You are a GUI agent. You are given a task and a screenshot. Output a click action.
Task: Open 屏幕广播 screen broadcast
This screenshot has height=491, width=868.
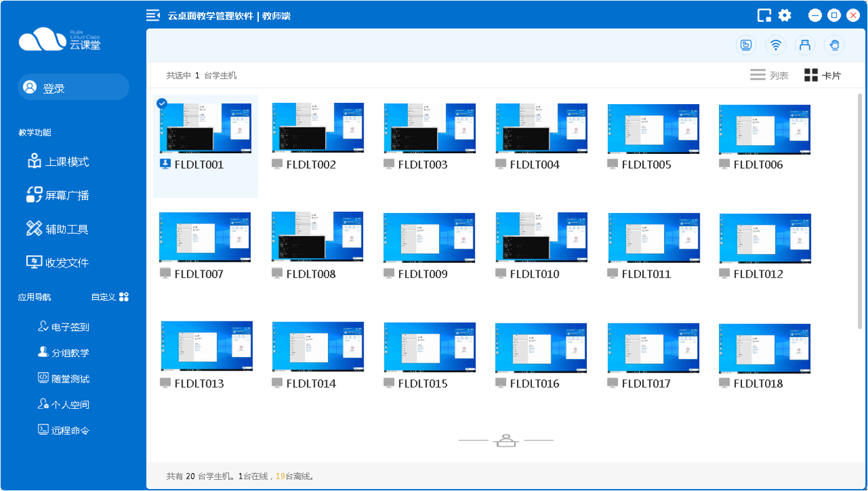[x=58, y=196]
